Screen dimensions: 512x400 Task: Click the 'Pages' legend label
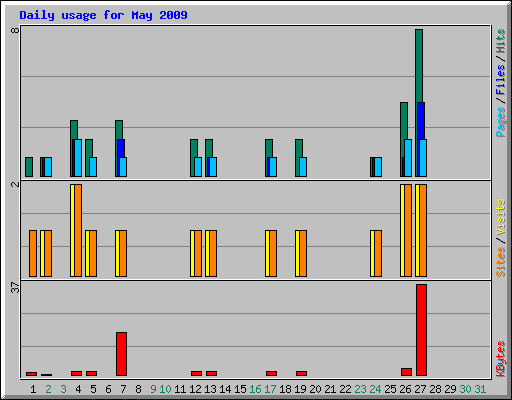(x=500, y=122)
